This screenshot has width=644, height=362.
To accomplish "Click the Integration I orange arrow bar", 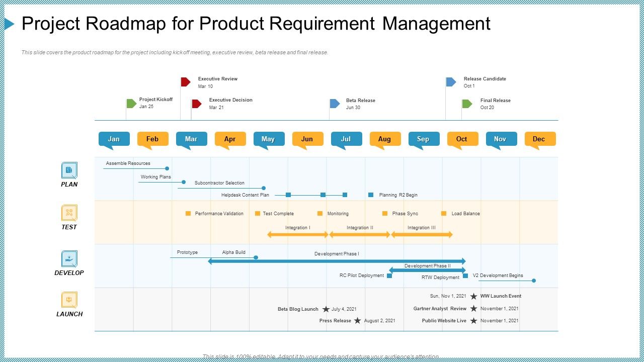I will click(297, 234).
